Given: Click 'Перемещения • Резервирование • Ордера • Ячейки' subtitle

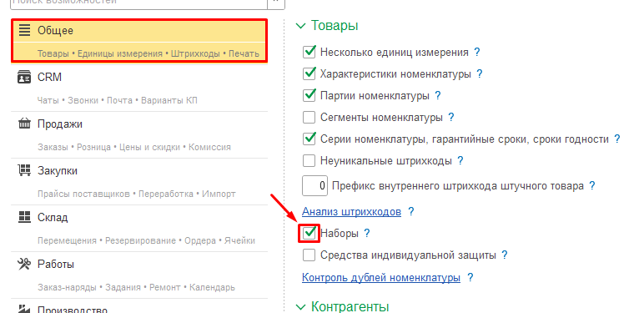Looking at the screenshot, I should (x=146, y=240).
